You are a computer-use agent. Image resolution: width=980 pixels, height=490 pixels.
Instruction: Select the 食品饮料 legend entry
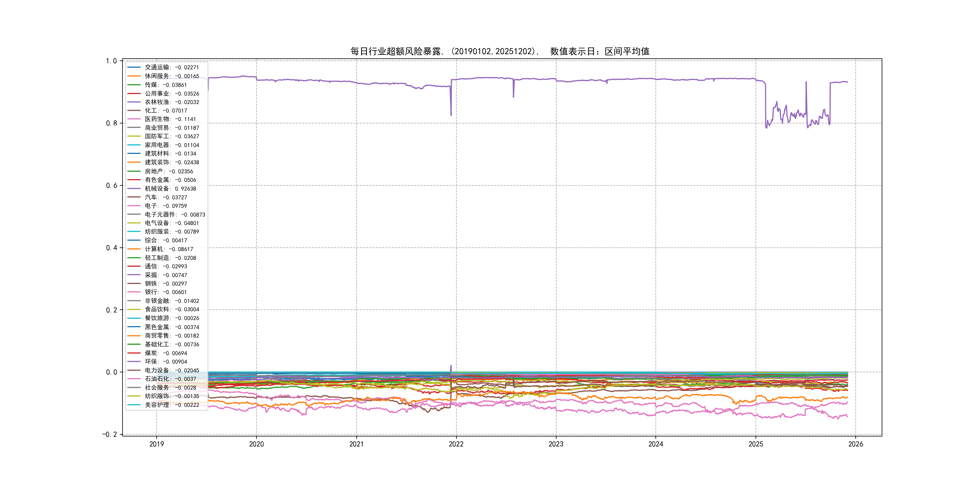coord(171,309)
